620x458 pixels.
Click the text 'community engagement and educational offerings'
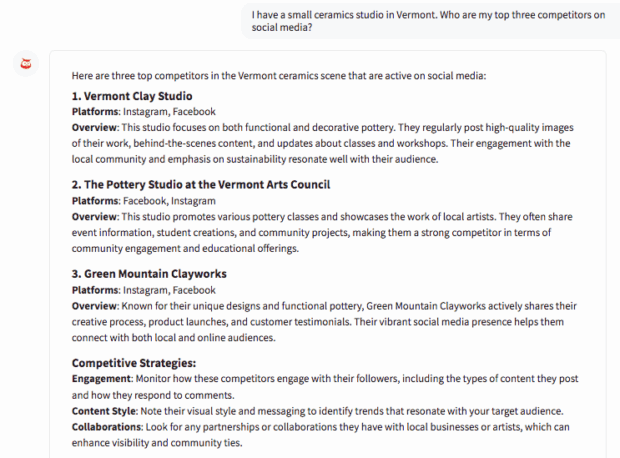(185, 248)
